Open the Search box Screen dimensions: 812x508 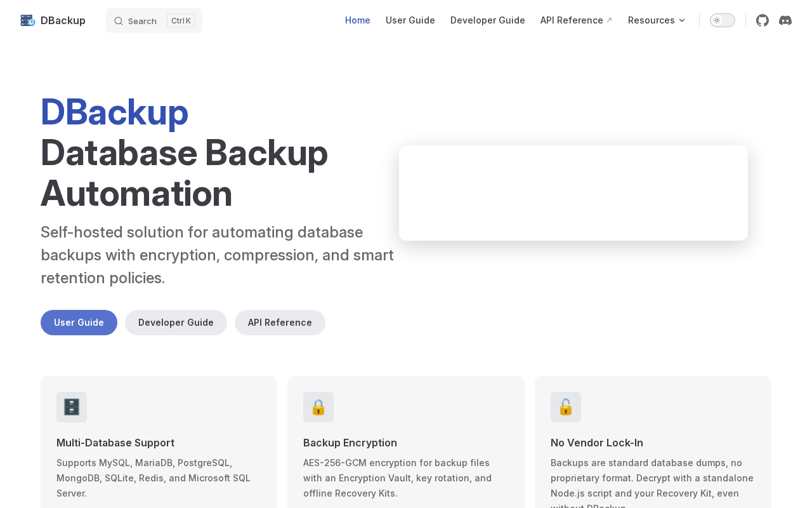tap(154, 20)
